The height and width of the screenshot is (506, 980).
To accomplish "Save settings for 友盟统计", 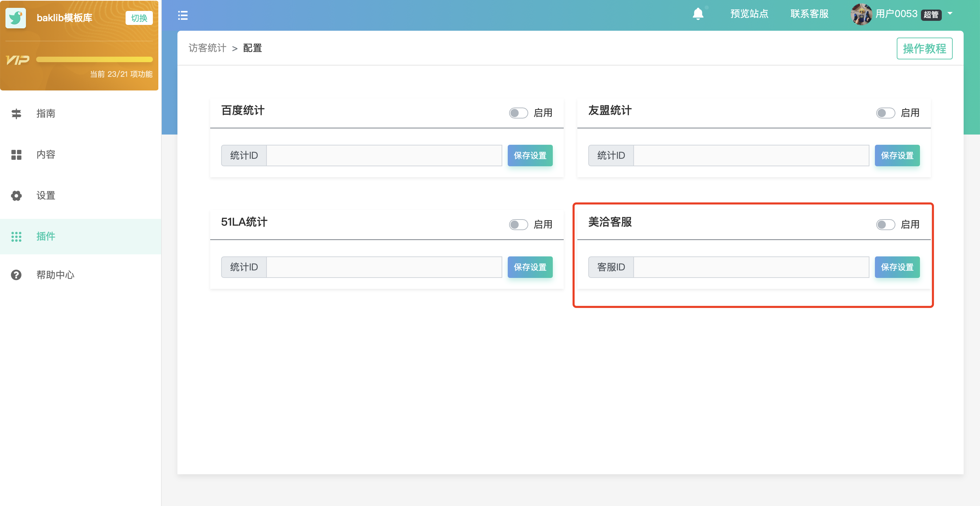I will [897, 155].
